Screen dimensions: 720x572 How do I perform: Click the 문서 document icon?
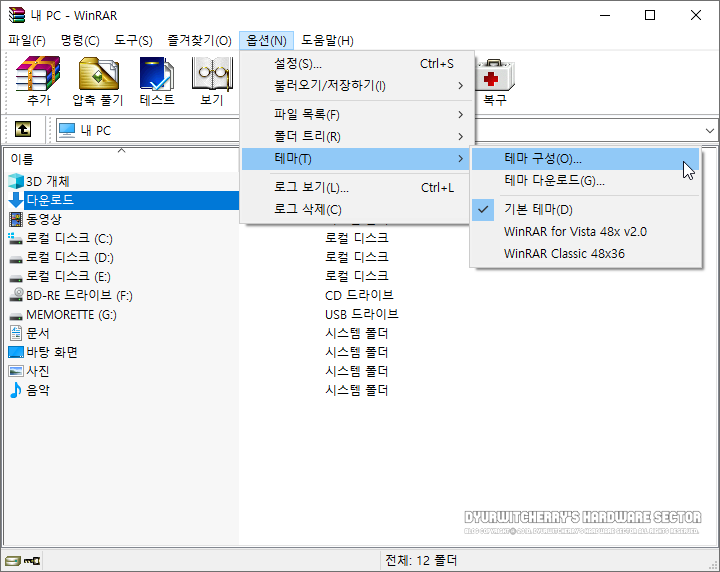16,333
